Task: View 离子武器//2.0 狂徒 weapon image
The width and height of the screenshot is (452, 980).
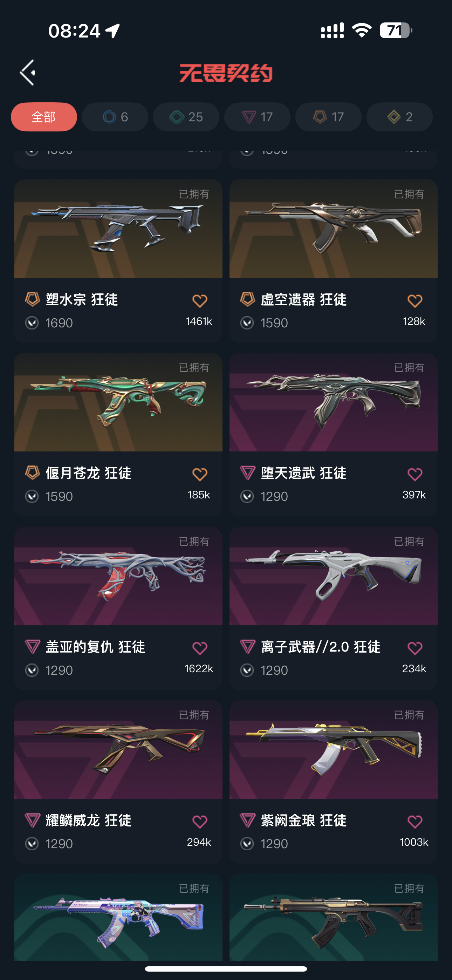Action: (x=333, y=576)
